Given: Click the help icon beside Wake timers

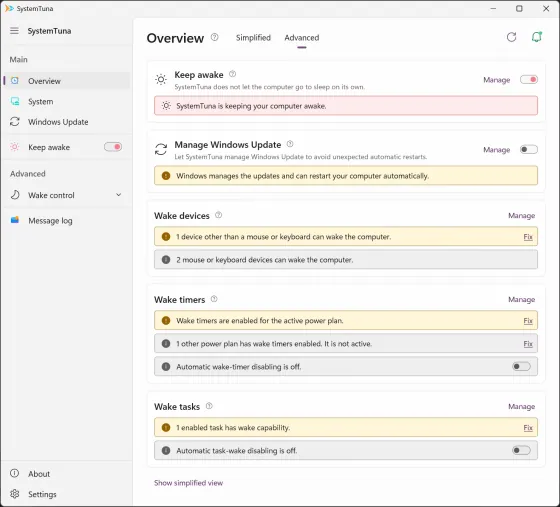Looking at the screenshot, I should pyautogui.click(x=214, y=299).
